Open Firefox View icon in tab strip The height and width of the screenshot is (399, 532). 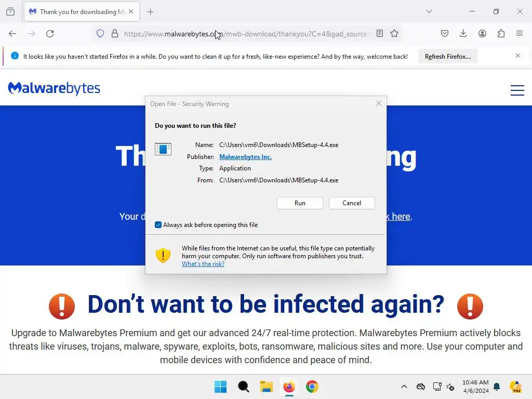[10, 12]
